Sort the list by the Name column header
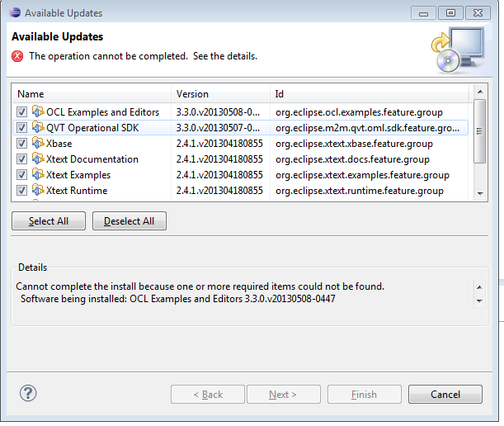This screenshot has width=504, height=426. coord(92,94)
